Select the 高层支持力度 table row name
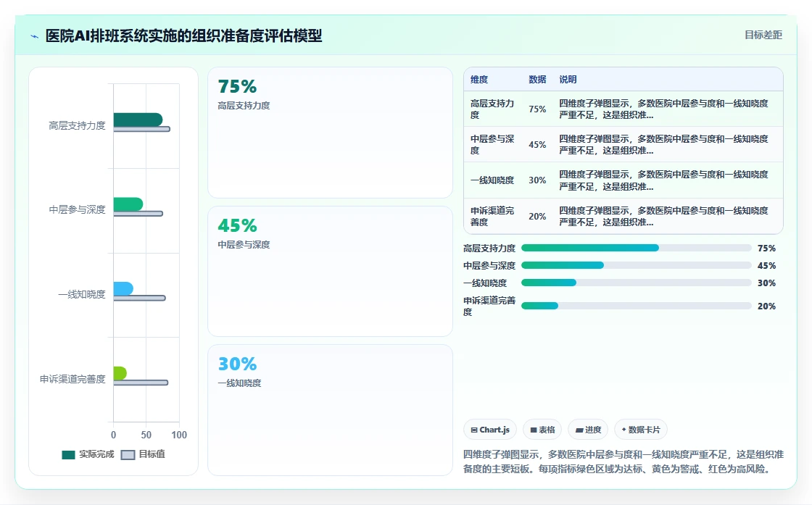Screen dimensions: 812x505 click(x=492, y=109)
